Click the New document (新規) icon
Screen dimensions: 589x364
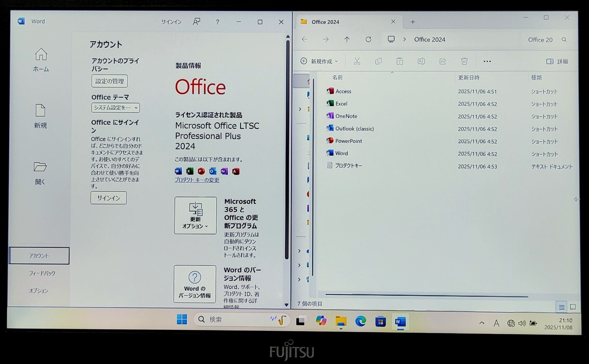[40, 110]
